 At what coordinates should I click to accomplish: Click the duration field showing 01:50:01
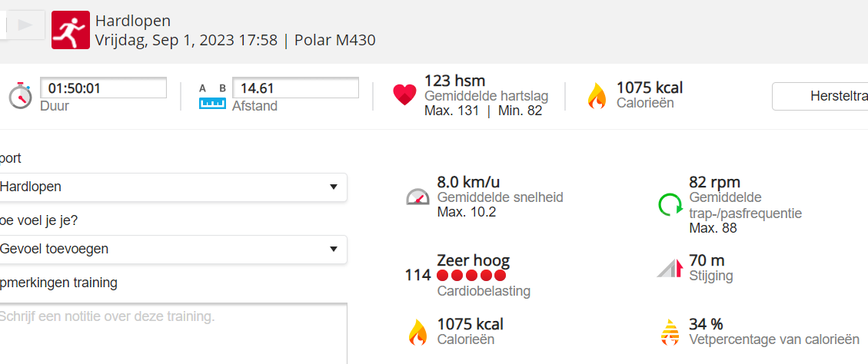103,88
